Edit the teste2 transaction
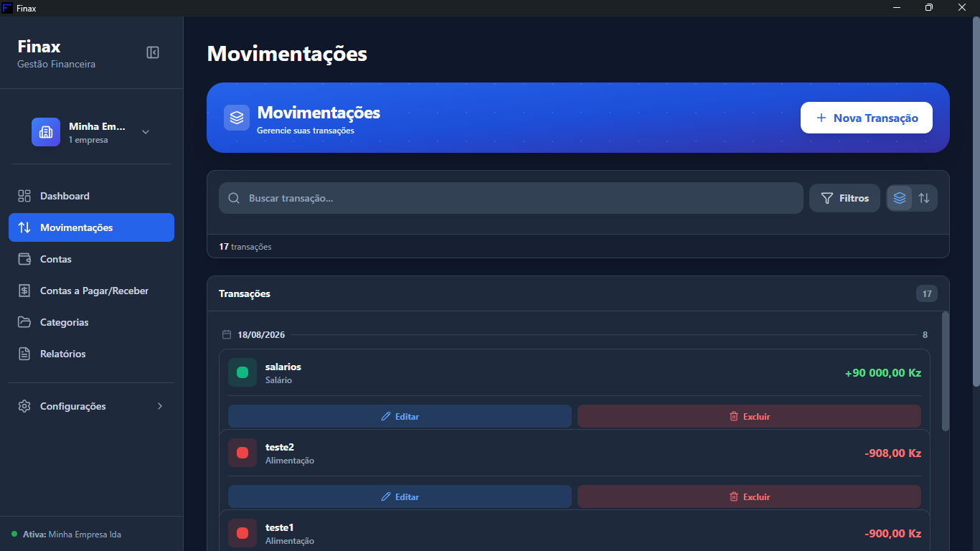This screenshot has width=980, height=551. 400,496
